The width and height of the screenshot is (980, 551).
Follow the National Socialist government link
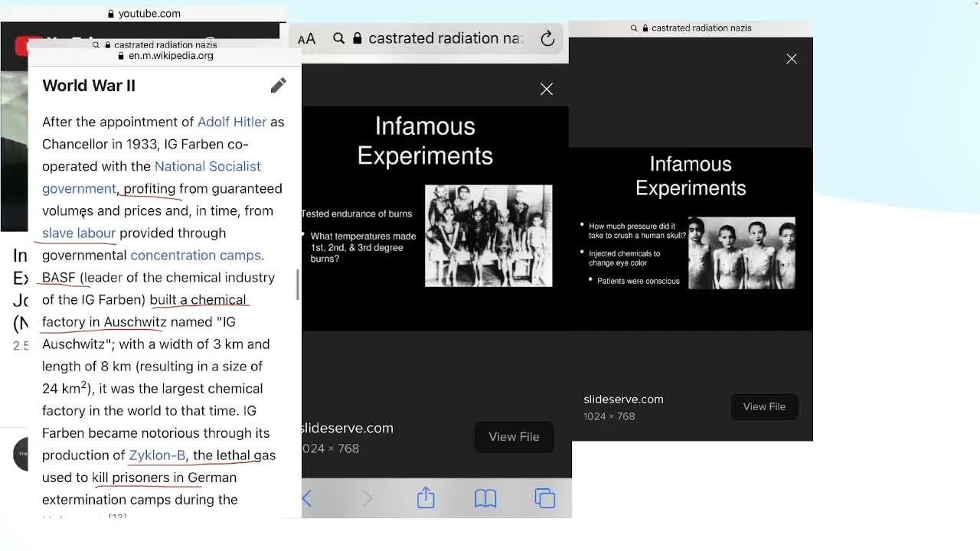152,177
